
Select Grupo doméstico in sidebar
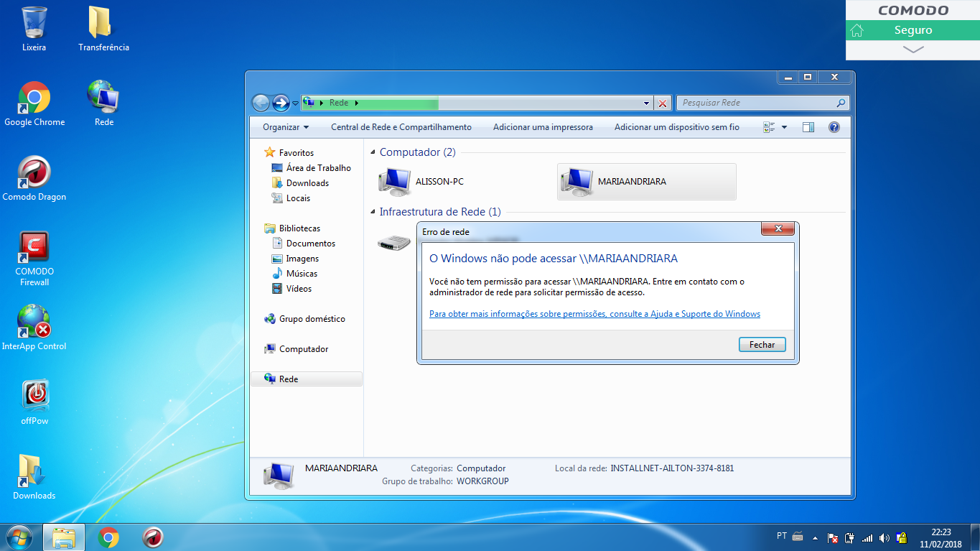(304, 318)
